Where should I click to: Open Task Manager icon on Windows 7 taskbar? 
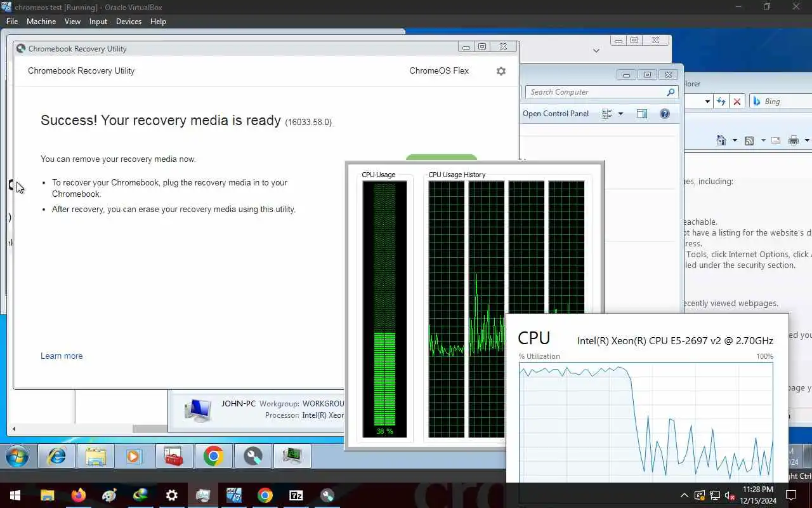tap(292, 457)
